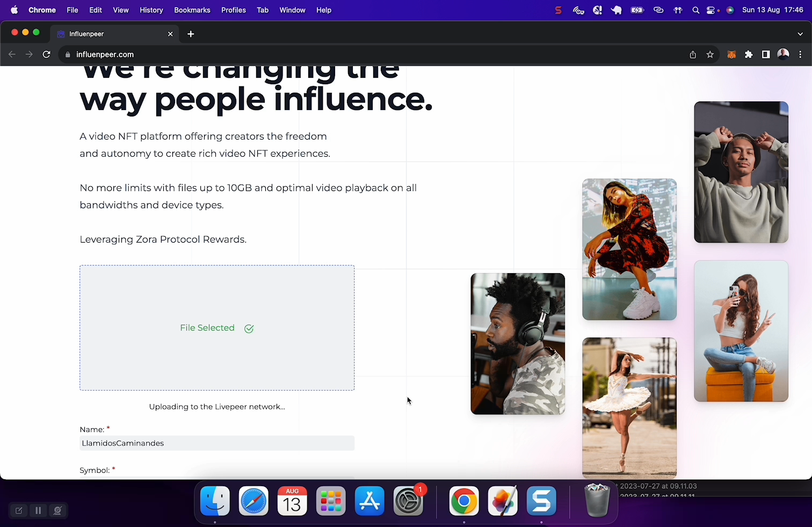This screenshot has height=527, width=812.
Task: Open the Tab menu
Action: coord(263,10)
